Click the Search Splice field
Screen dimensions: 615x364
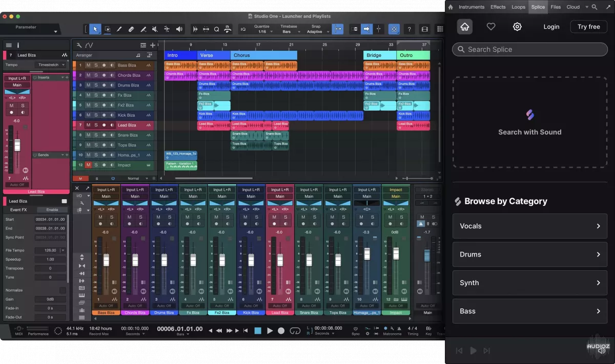530,50
